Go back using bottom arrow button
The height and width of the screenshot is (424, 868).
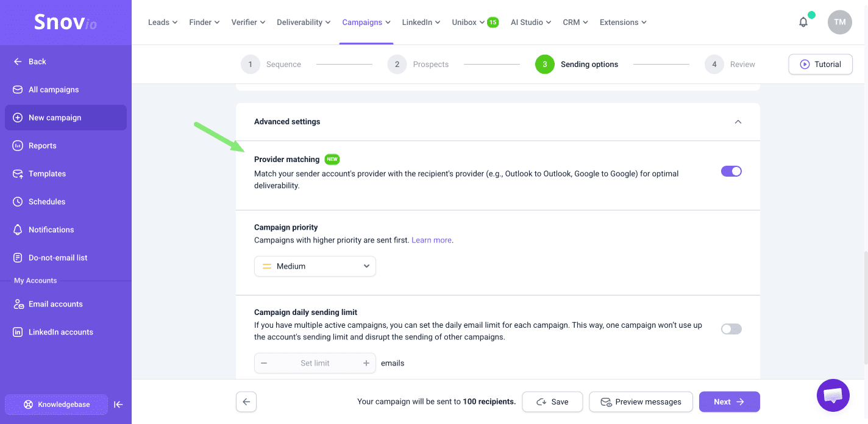(246, 402)
